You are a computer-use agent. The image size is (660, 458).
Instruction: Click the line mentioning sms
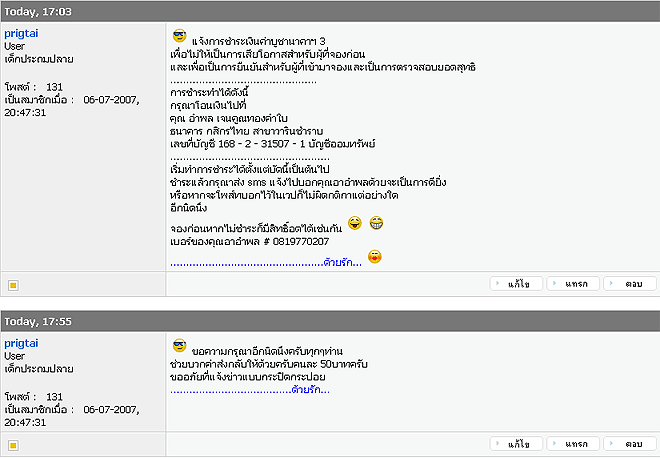(x=308, y=183)
